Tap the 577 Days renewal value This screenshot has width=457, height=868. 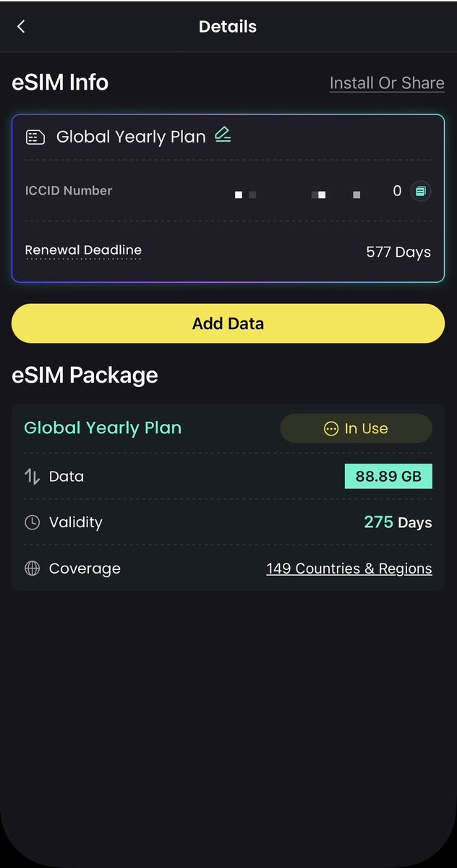click(398, 252)
